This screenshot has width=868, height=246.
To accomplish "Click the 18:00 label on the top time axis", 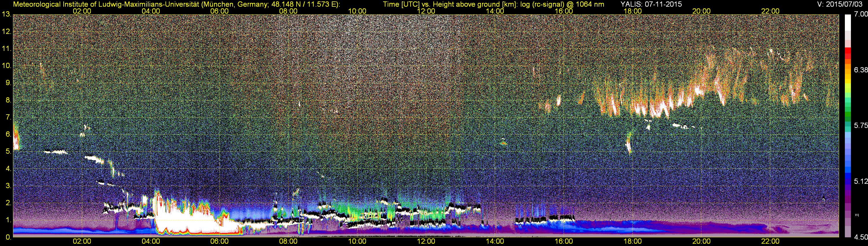I will [x=632, y=11].
